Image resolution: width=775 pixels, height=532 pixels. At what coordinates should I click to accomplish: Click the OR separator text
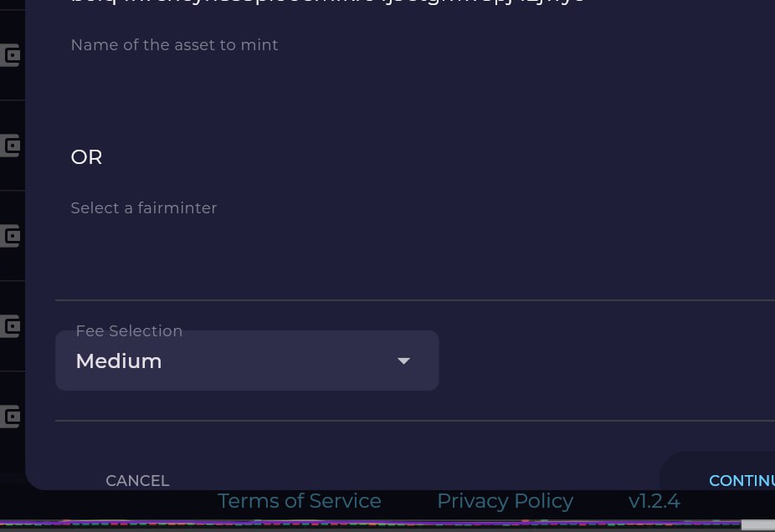(86, 157)
